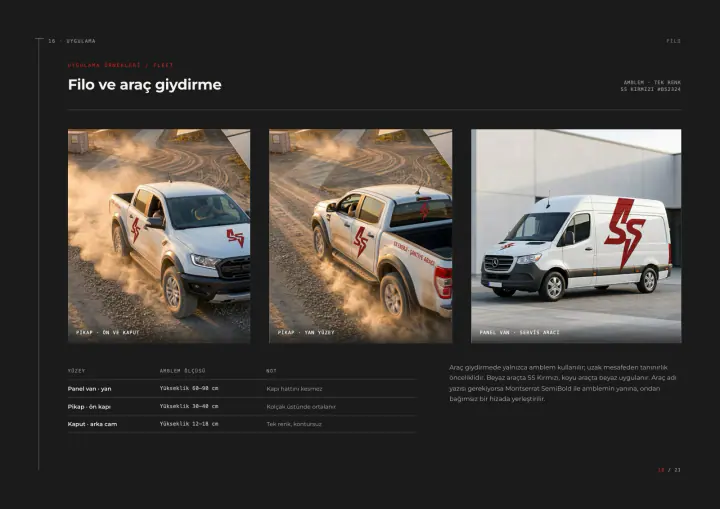Click the "16 · UYGULAMA" page header
This screenshot has width=720, height=509.
[x=72, y=41]
